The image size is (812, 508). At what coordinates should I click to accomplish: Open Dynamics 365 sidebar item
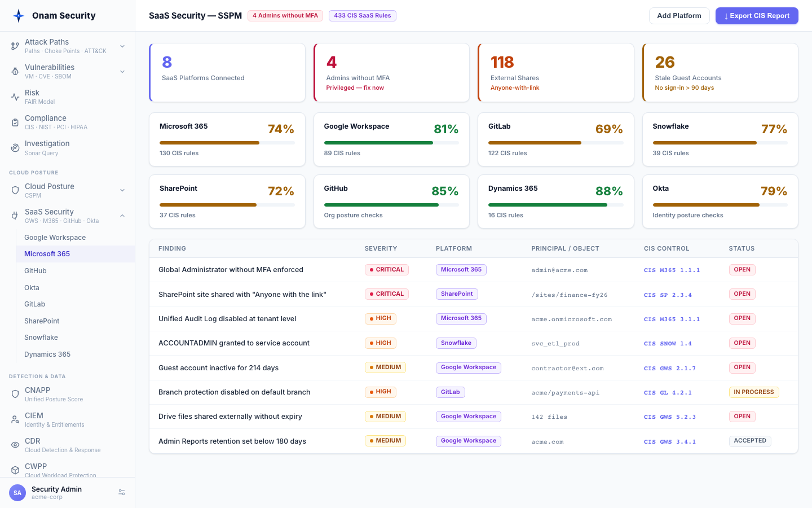click(76, 354)
